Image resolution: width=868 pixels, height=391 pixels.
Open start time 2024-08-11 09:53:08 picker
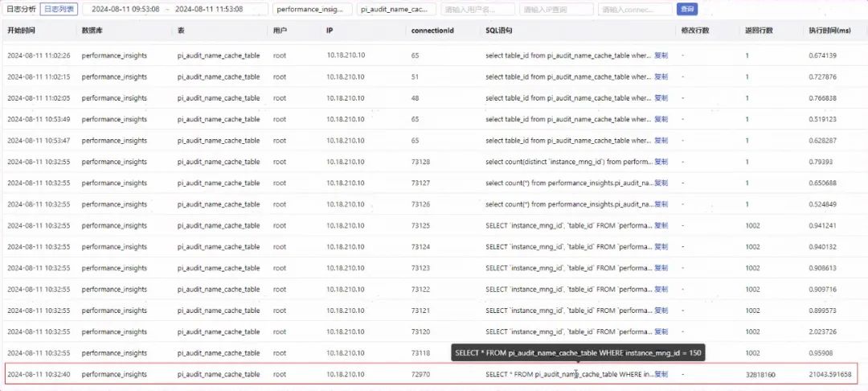point(125,10)
